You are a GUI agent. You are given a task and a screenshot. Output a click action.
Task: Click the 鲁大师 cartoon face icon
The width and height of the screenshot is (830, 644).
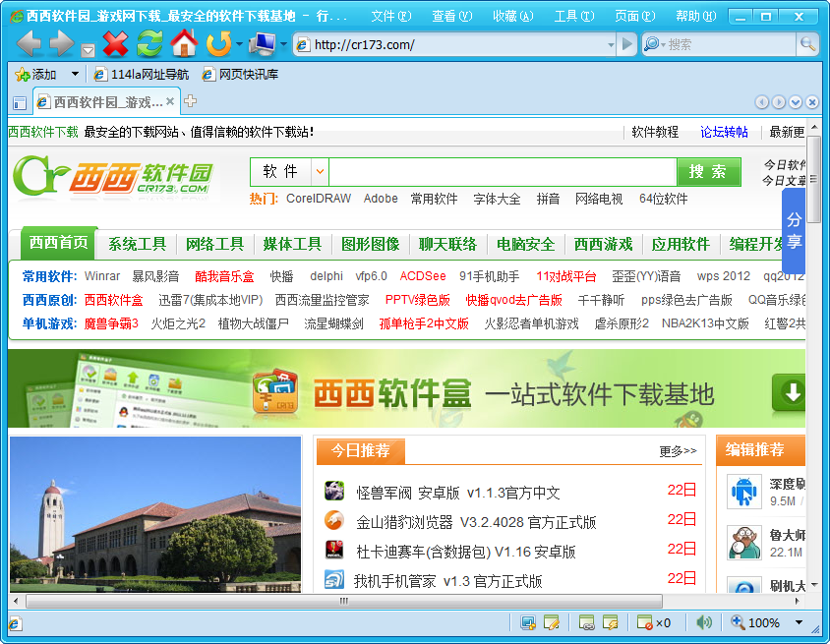[x=744, y=543]
